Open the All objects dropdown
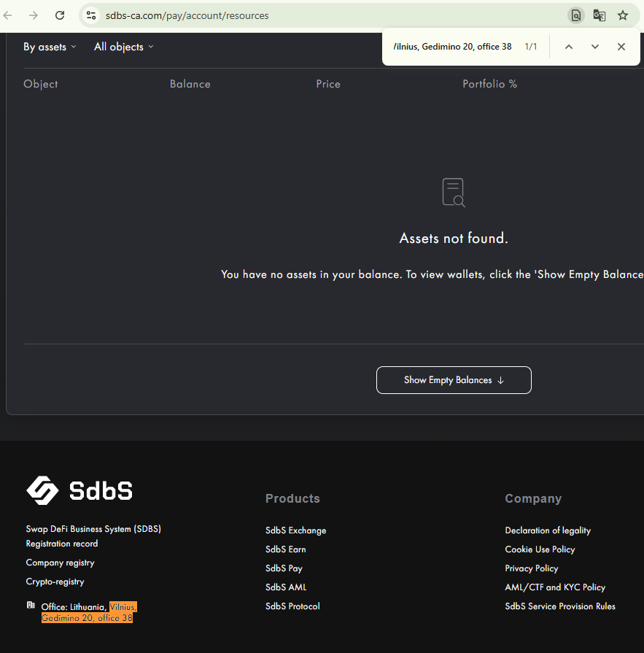Screen dimensions: 644x653 click(124, 47)
